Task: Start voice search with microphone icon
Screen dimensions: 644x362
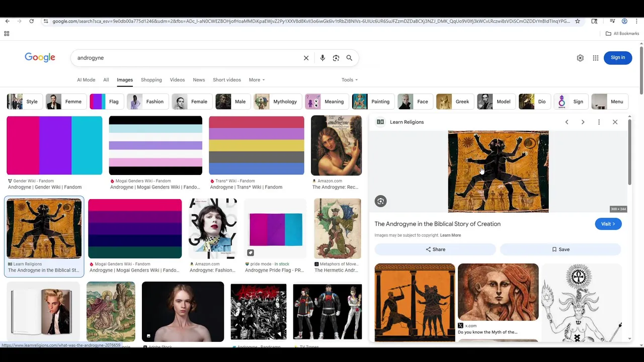Action: tap(323, 58)
